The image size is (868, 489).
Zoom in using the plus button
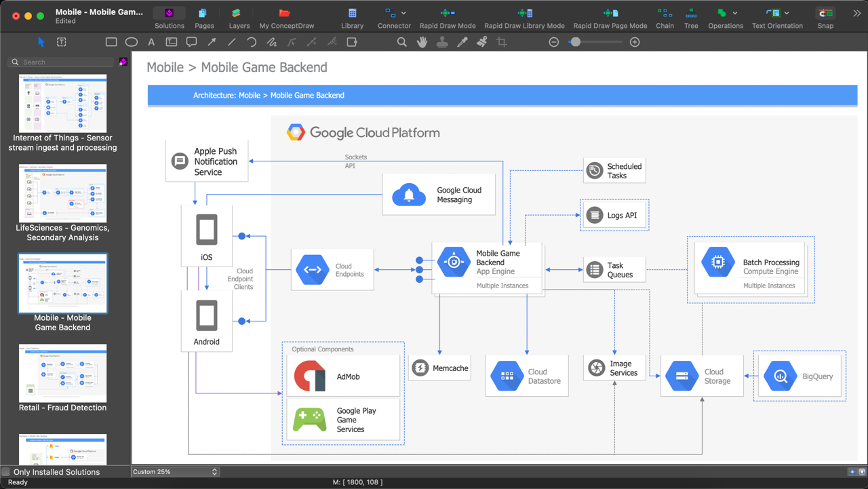pyautogui.click(x=635, y=41)
